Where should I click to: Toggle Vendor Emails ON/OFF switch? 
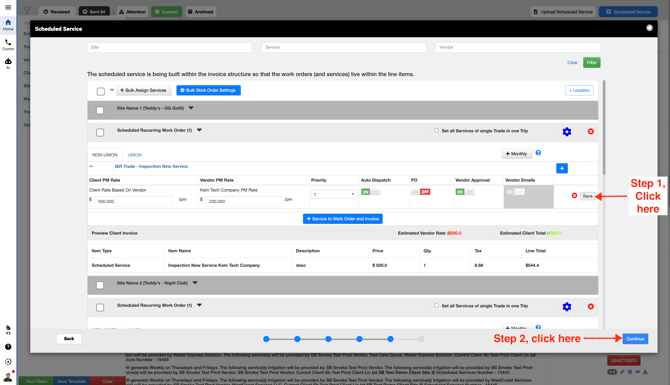coord(515,192)
